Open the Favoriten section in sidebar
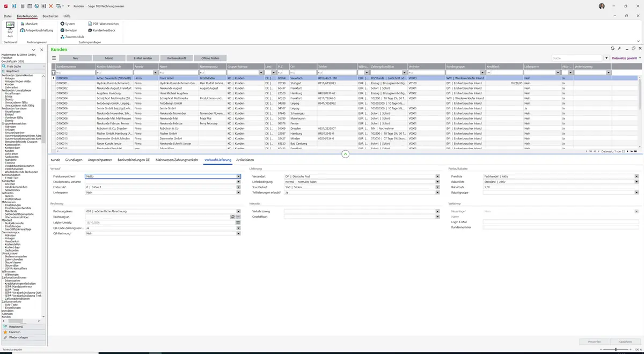 pyautogui.click(x=23, y=332)
